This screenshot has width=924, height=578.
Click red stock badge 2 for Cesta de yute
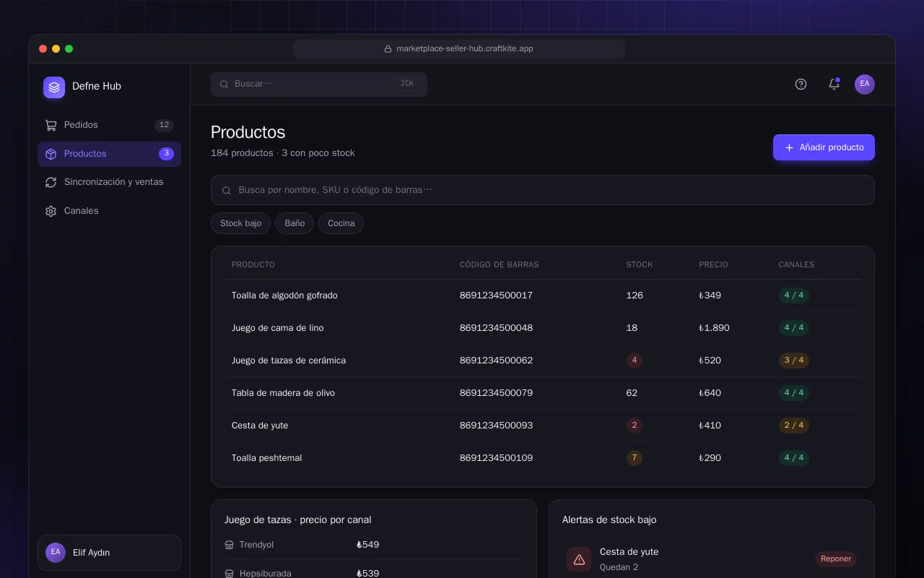coord(635,426)
